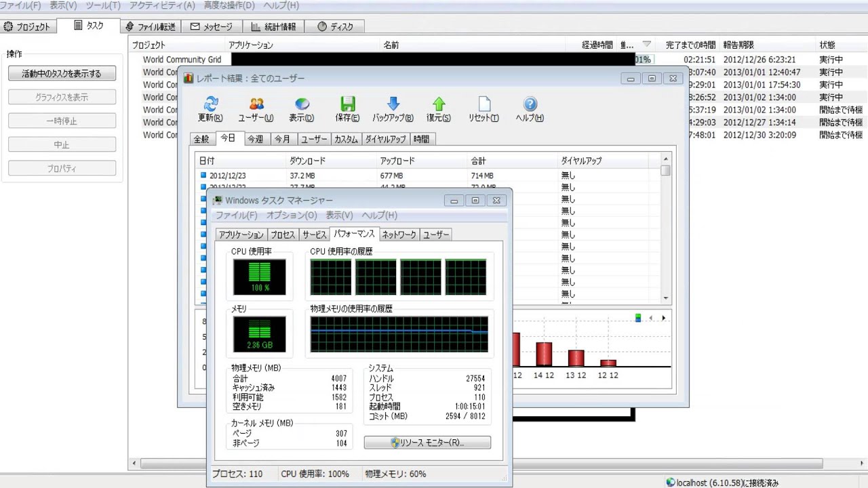Open the 統計情報 tab in BOINC

pos(273,26)
